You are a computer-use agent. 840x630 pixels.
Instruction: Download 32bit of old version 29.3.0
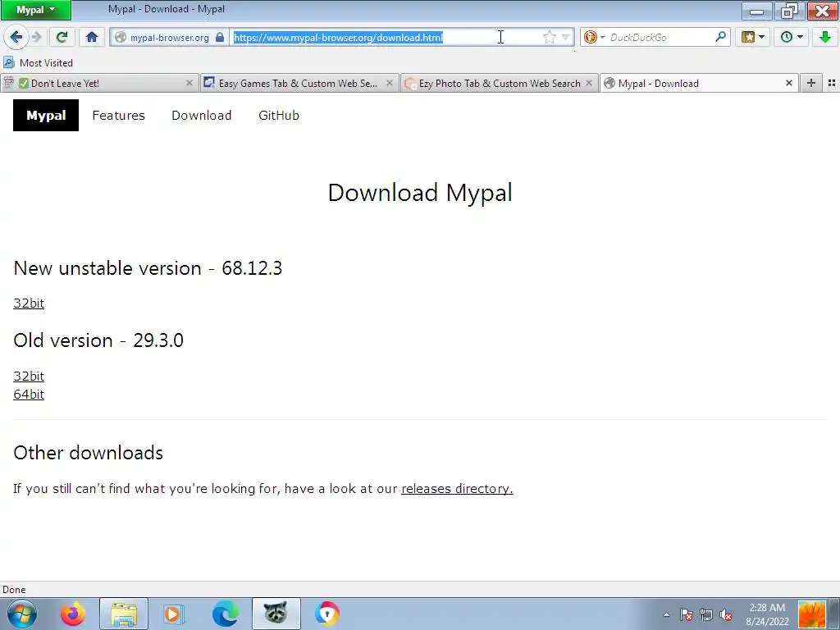(x=29, y=376)
